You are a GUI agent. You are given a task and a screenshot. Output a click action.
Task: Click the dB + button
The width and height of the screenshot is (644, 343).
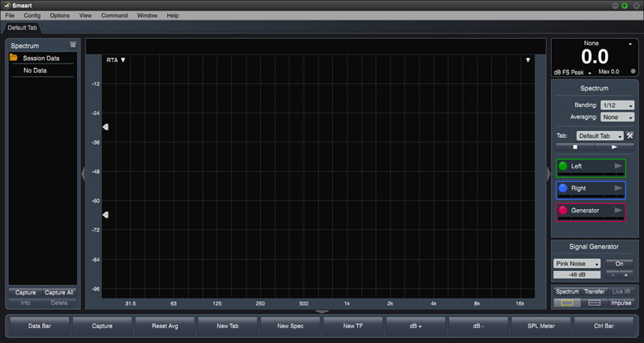pos(416,326)
